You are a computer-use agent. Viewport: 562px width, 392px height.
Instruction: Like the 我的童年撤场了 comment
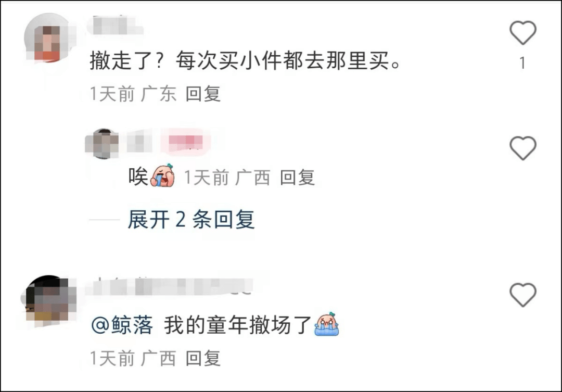coord(523,295)
